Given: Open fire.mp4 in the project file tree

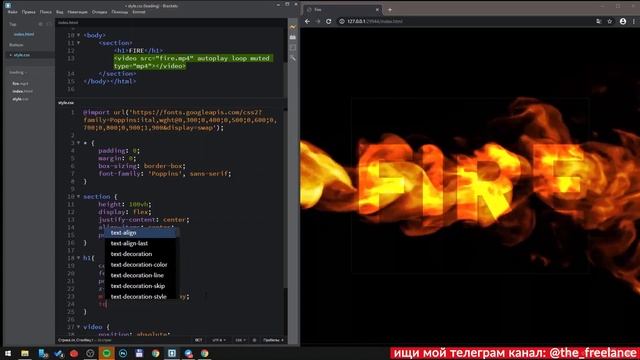Looking at the screenshot, I should [x=20, y=84].
